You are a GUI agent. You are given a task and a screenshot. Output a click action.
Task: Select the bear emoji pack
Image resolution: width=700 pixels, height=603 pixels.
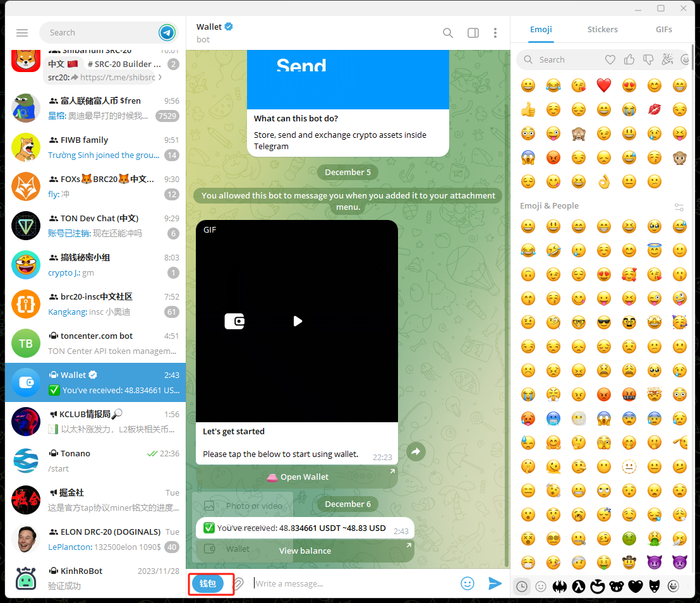617,586
